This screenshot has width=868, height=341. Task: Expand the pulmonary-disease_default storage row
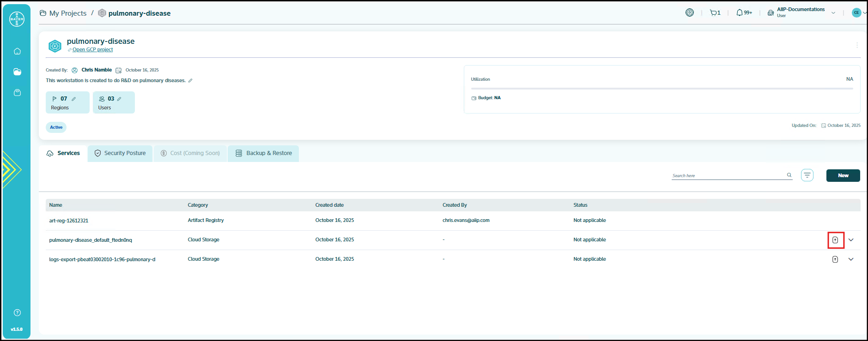click(x=851, y=240)
